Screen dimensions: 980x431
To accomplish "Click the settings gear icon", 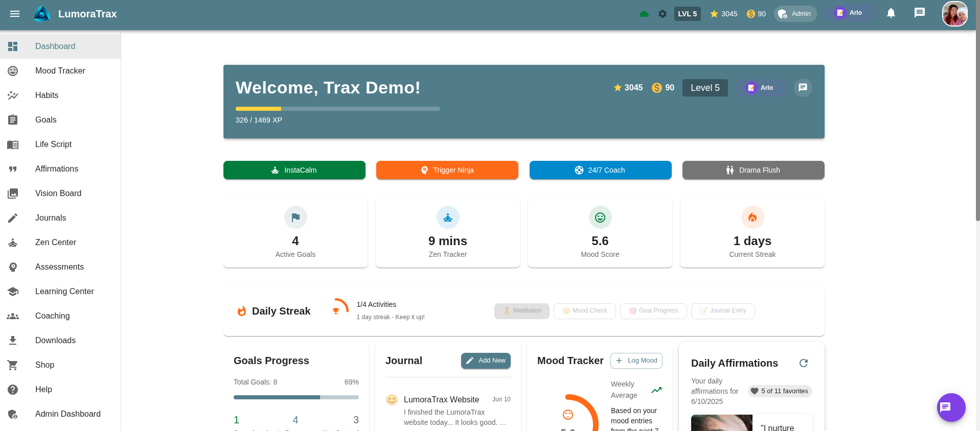I will (x=662, y=14).
